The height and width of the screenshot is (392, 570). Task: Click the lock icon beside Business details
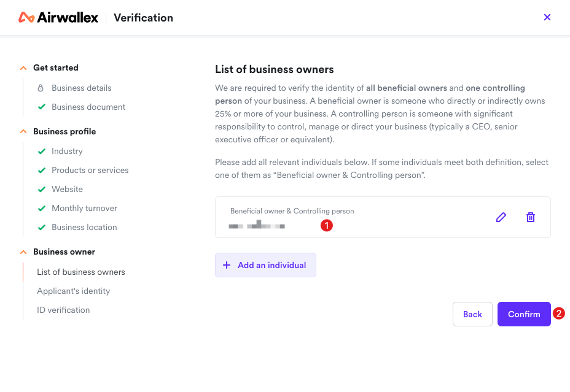41,88
